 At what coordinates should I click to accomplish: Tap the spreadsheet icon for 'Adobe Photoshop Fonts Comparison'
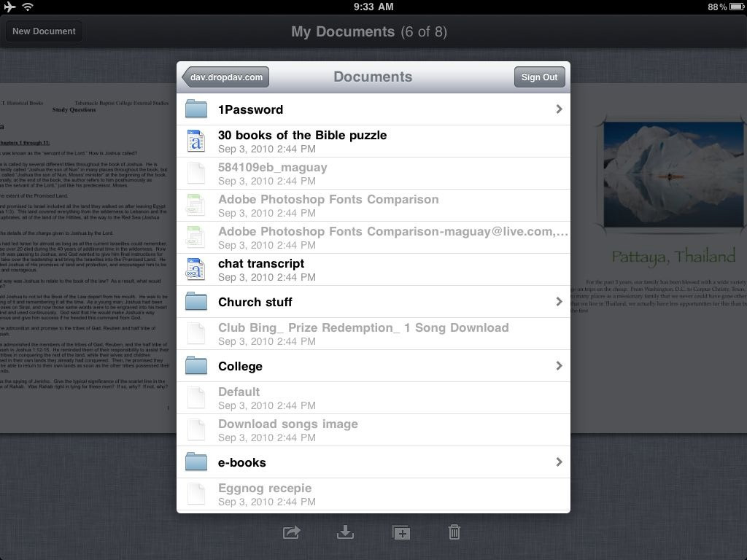pos(196,206)
